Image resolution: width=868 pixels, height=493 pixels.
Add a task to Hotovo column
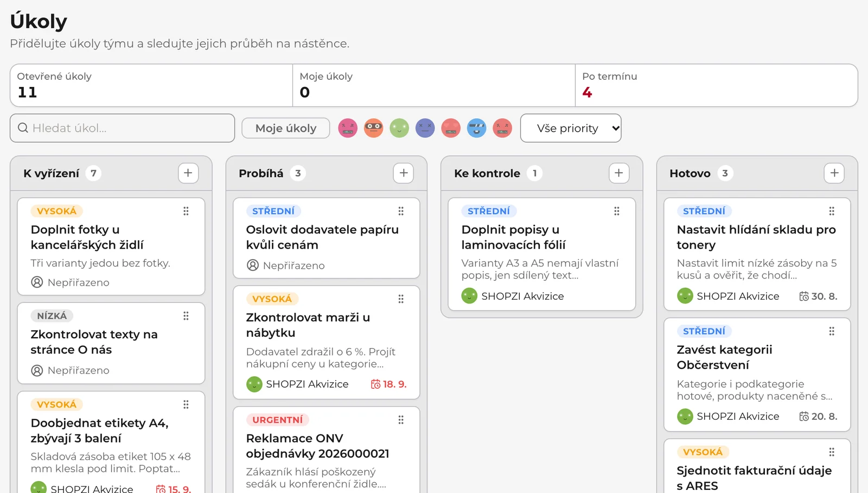click(834, 173)
